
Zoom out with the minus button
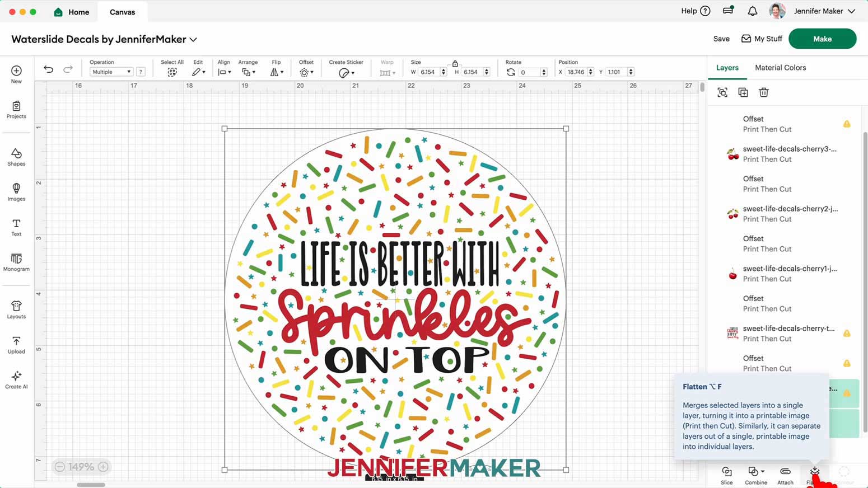tap(59, 467)
